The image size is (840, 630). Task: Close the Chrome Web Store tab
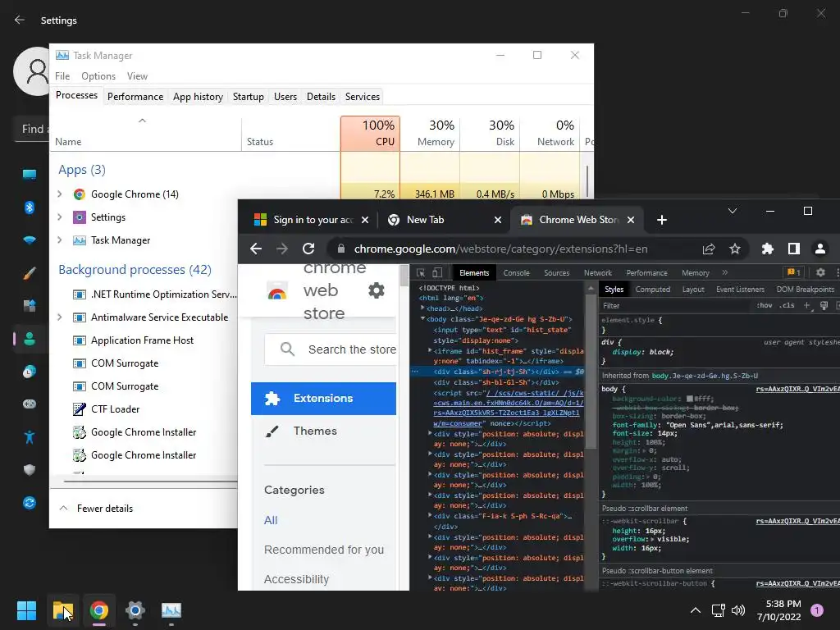(x=631, y=220)
